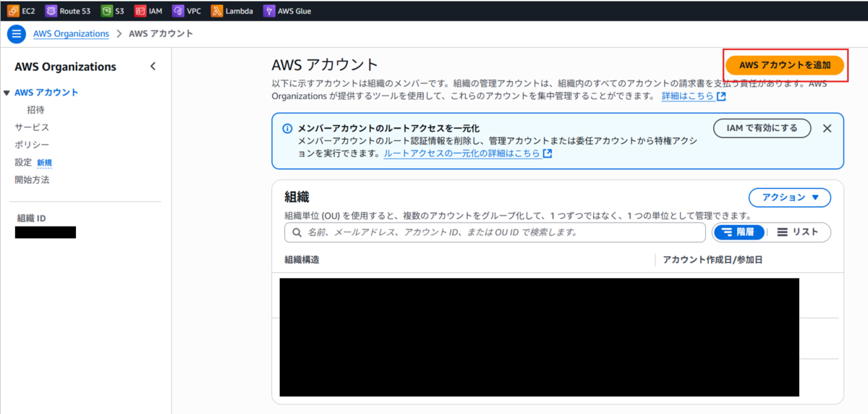Focus the account search field

point(495,232)
